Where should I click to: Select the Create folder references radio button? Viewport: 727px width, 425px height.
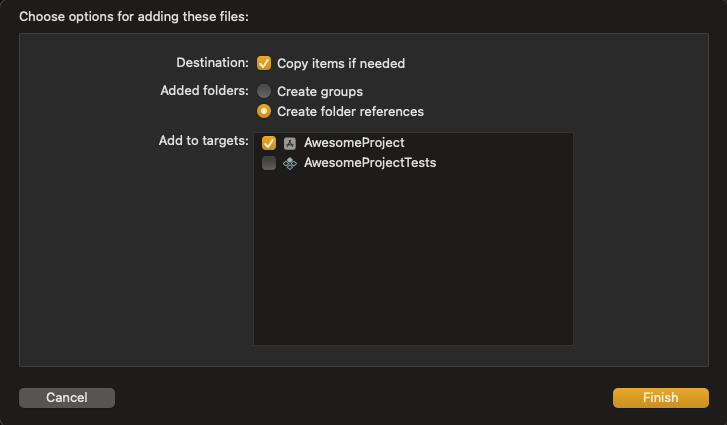pyautogui.click(x=264, y=111)
